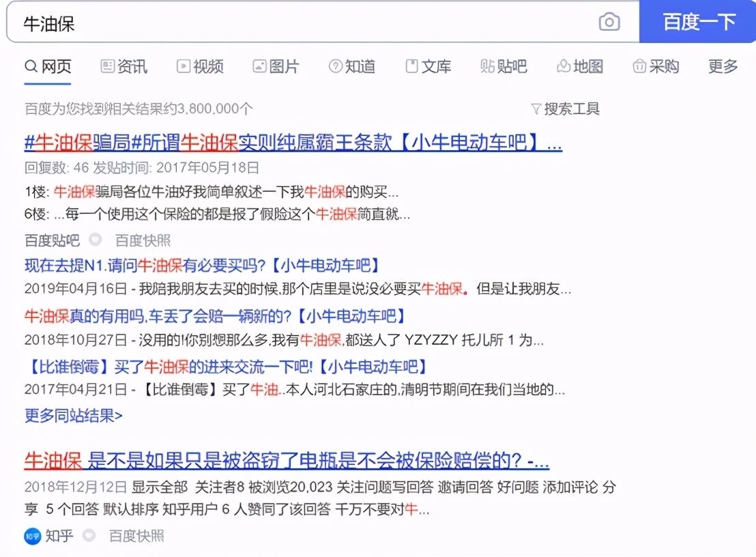Click inside the search input field
This screenshot has width=756, height=557.
pyautogui.click(x=273, y=22)
